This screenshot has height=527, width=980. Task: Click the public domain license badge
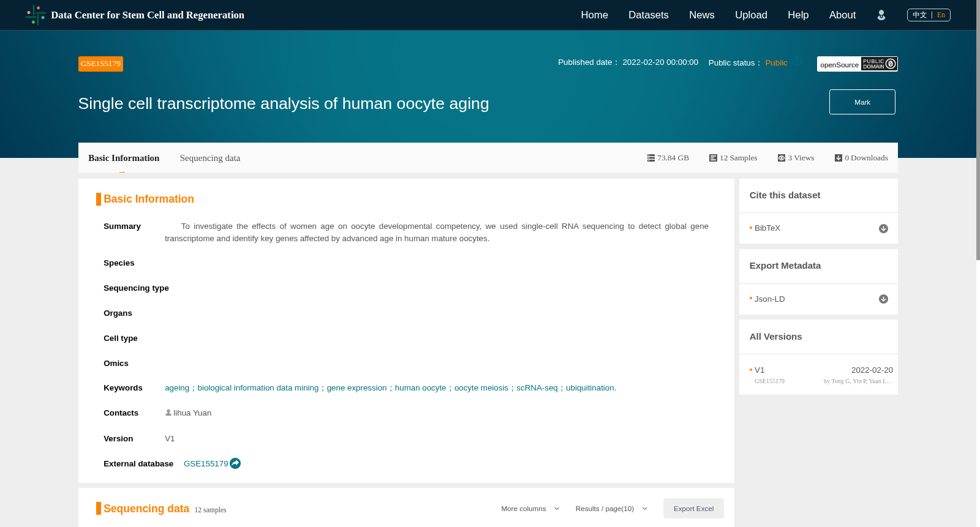[x=879, y=64]
